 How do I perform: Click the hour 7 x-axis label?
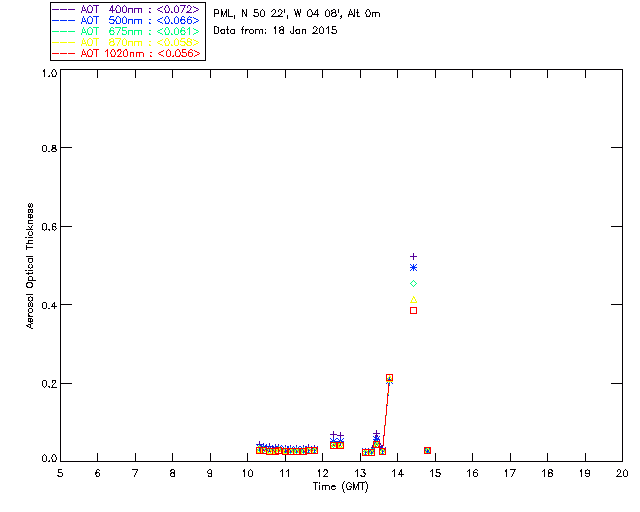135,473
